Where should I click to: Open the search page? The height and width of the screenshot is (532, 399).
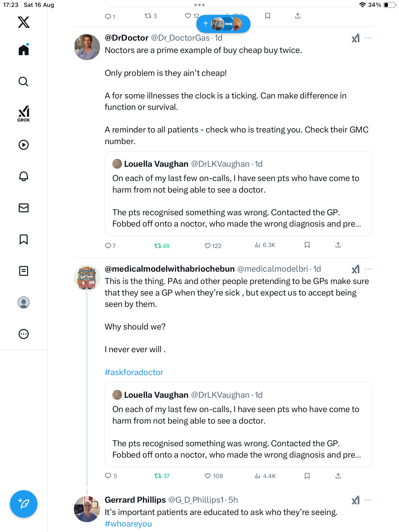[x=24, y=82]
